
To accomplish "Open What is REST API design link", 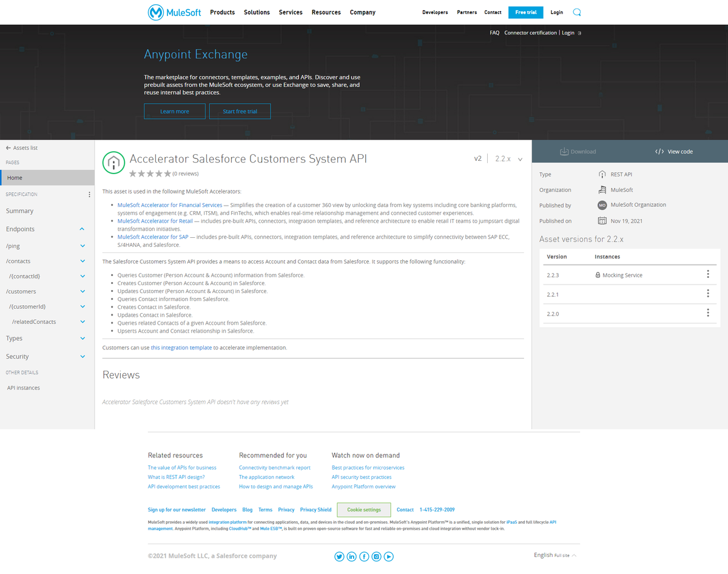I will click(177, 477).
